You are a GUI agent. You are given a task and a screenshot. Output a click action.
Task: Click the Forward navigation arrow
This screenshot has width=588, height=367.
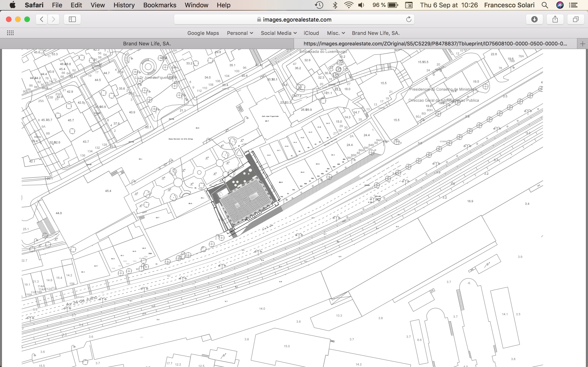[x=54, y=19]
